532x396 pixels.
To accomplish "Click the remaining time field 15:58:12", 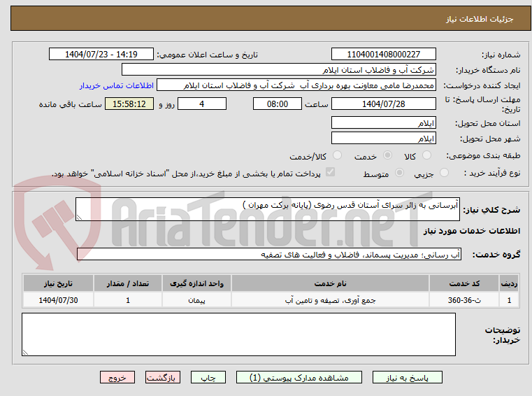I will (x=129, y=104).
